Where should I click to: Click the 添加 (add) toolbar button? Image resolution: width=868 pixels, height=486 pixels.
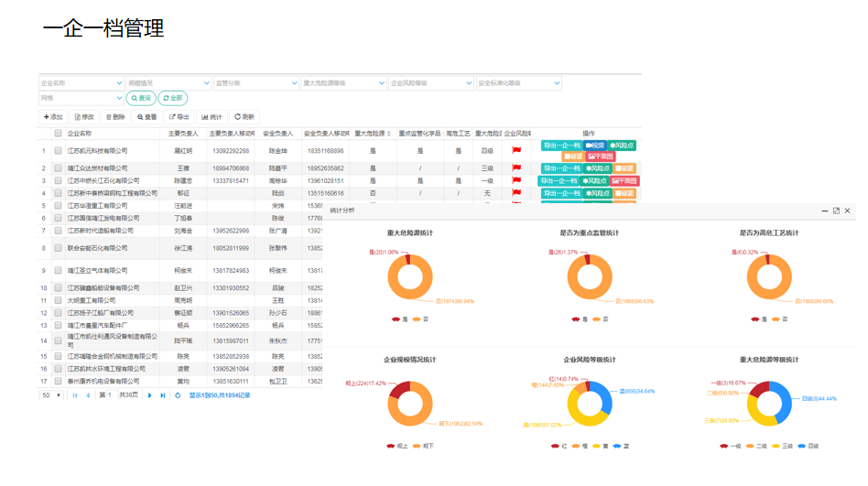point(53,117)
